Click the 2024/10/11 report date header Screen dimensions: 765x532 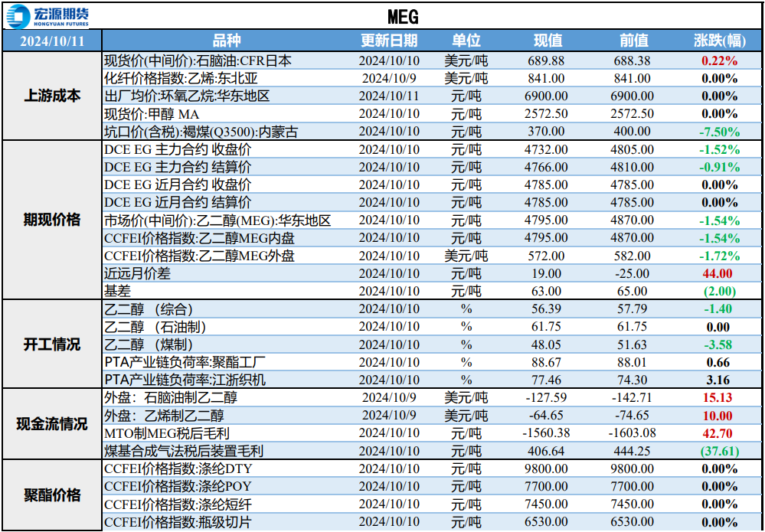click(x=52, y=41)
